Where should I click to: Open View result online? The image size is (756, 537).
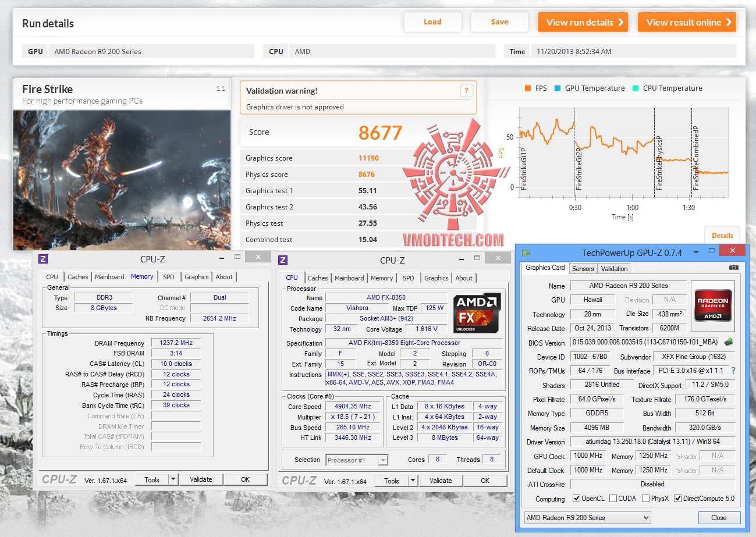click(687, 22)
